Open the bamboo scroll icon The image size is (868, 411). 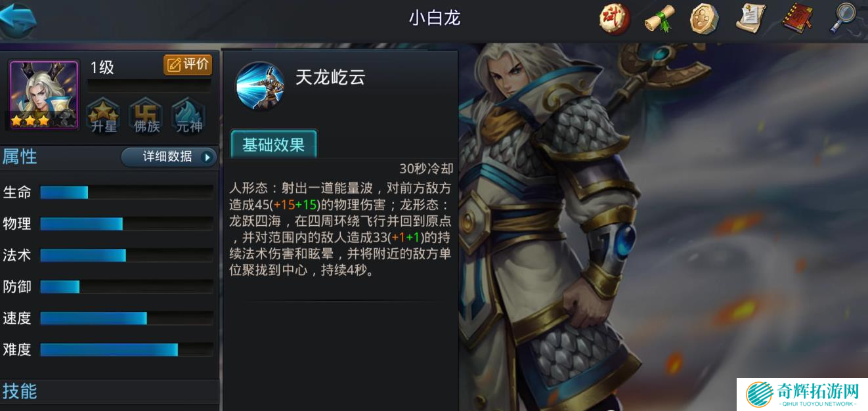(x=659, y=19)
